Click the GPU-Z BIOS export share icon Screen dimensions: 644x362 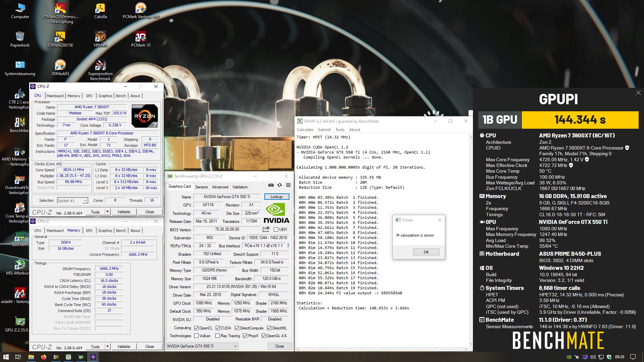click(x=266, y=229)
